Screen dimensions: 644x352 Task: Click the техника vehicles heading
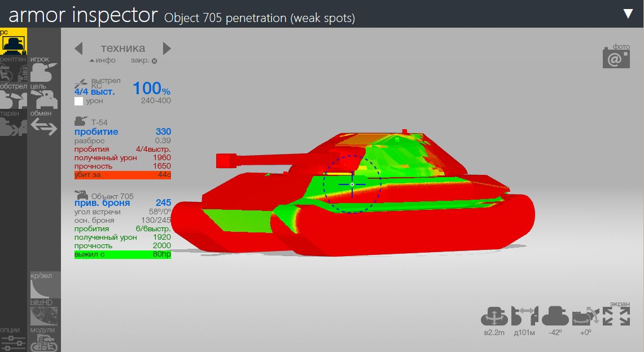[123, 48]
